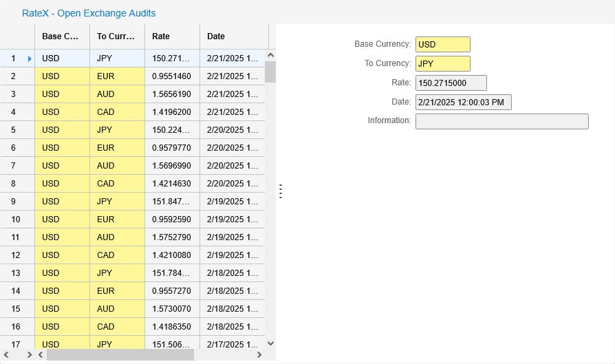Click the vertical scrollbar up arrow
The height and width of the screenshot is (364, 615).
point(270,55)
